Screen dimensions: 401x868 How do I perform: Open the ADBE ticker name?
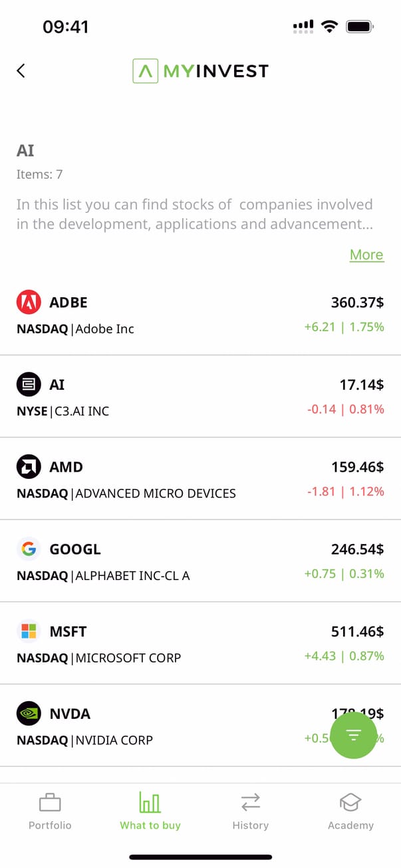(68, 303)
